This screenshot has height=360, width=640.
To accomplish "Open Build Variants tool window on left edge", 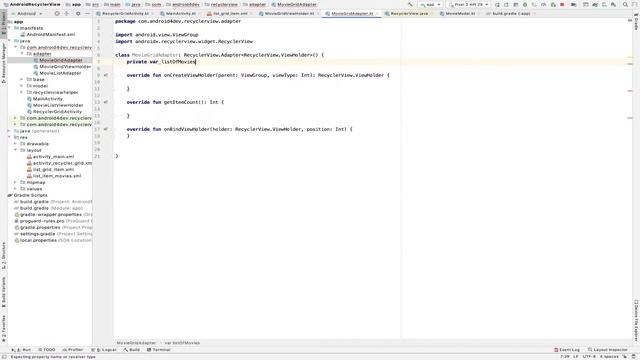I will point(4,292).
